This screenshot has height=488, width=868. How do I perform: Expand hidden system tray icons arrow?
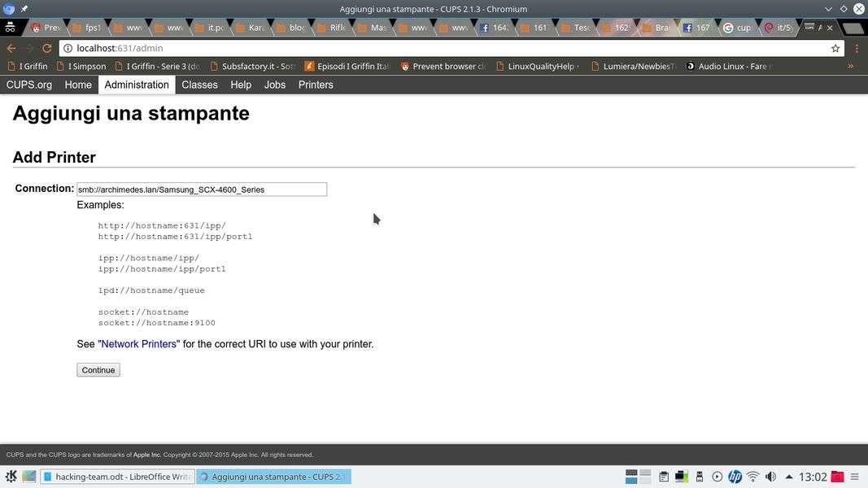tap(788, 477)
